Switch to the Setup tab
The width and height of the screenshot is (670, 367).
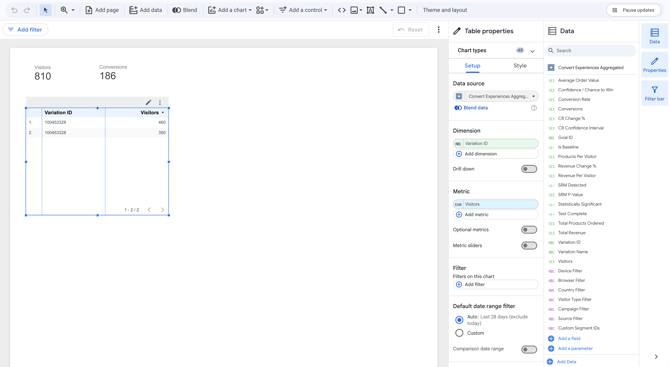click(x=472, y=65)
